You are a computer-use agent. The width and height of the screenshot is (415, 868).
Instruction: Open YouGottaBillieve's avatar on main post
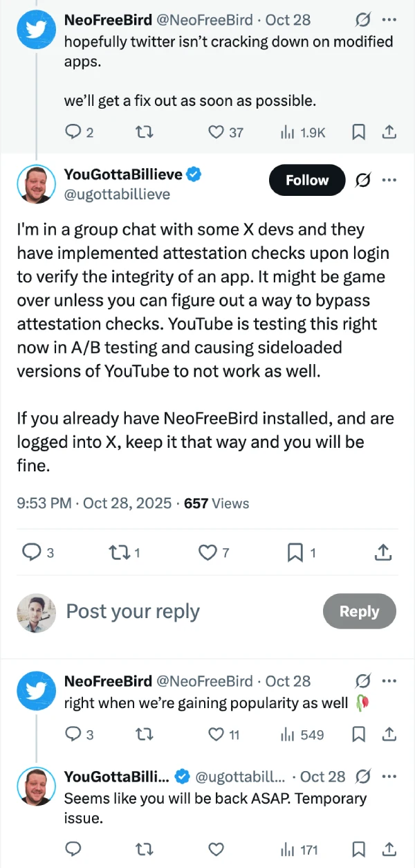pyautogui.click(x=36, y=184)
